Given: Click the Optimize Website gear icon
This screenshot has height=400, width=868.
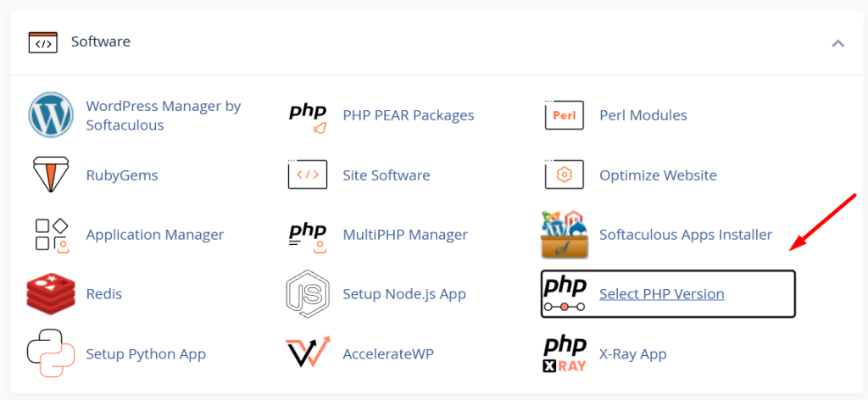Looking at the screenshot, I should [564, 175].
